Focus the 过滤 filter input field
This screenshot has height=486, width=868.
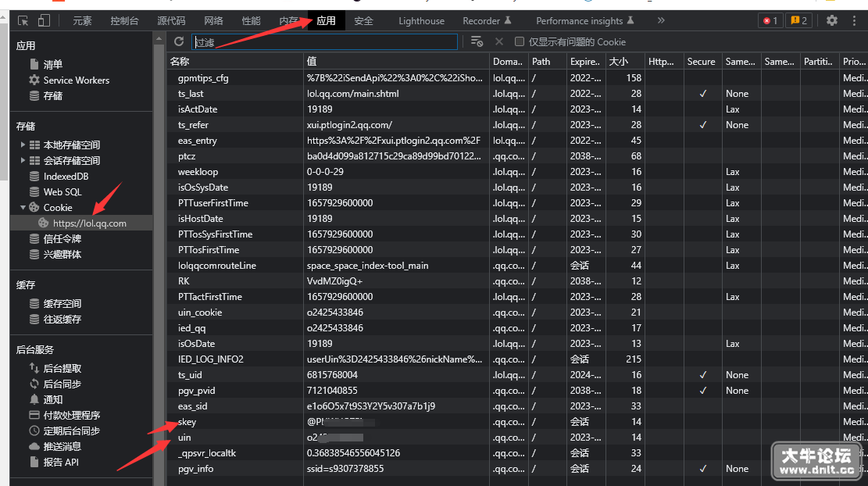324,42
